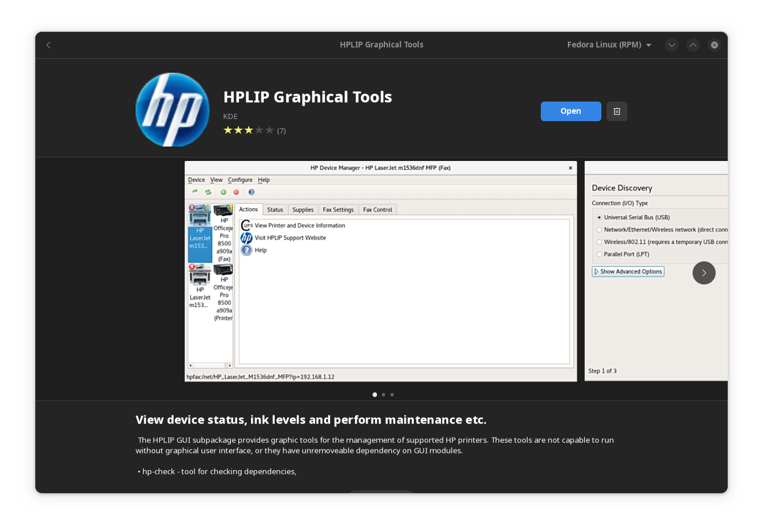This screenshot has width=763, height=532.
Task: Close the HP Device Manager screenshot window X
Action: pos(570,168)
